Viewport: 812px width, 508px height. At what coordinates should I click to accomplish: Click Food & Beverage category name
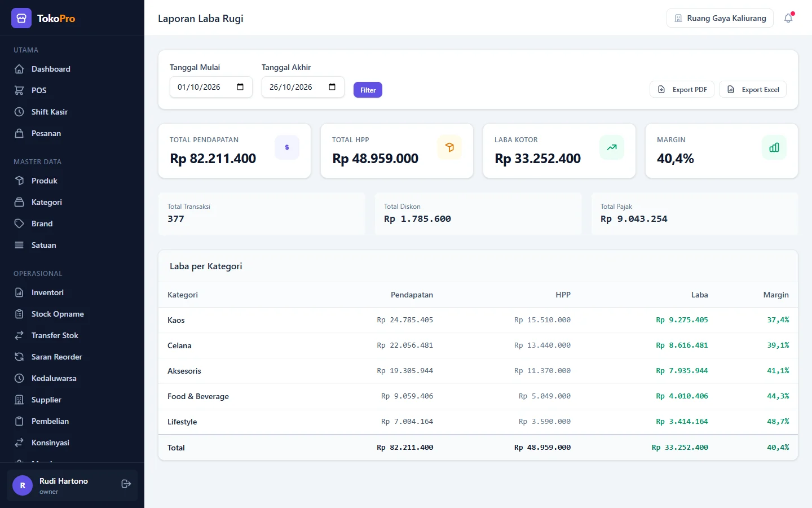(198, 396)
